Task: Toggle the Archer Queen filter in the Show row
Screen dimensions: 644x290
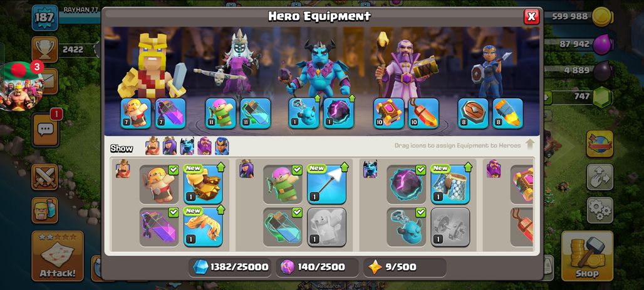Action: click(x=170, y=146)
